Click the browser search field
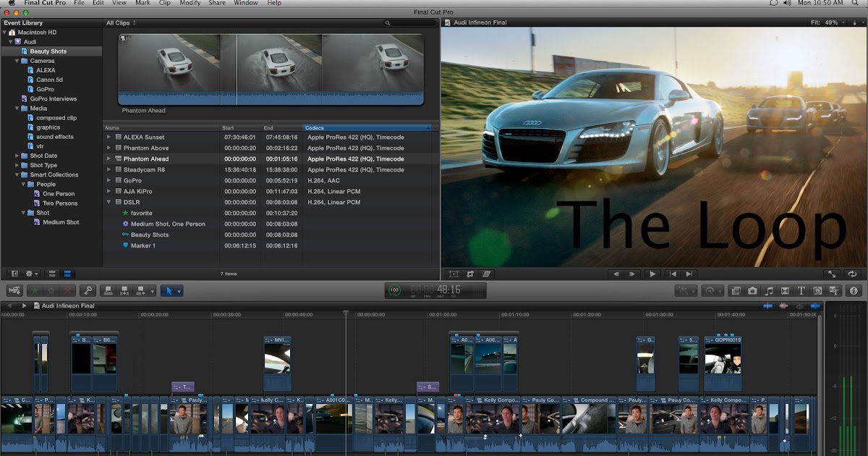The width and height of the screenshot is (868, 456). 410,23
